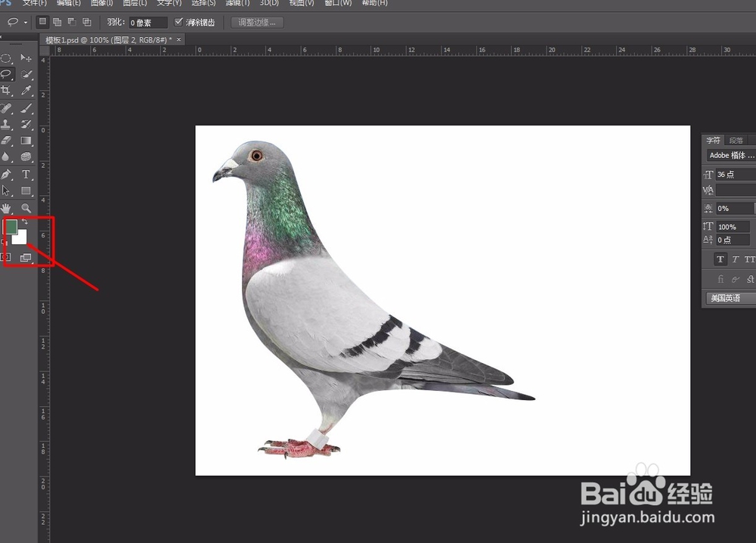Select the Pen tool
756x543 pixels.
[x=6, y=174]
